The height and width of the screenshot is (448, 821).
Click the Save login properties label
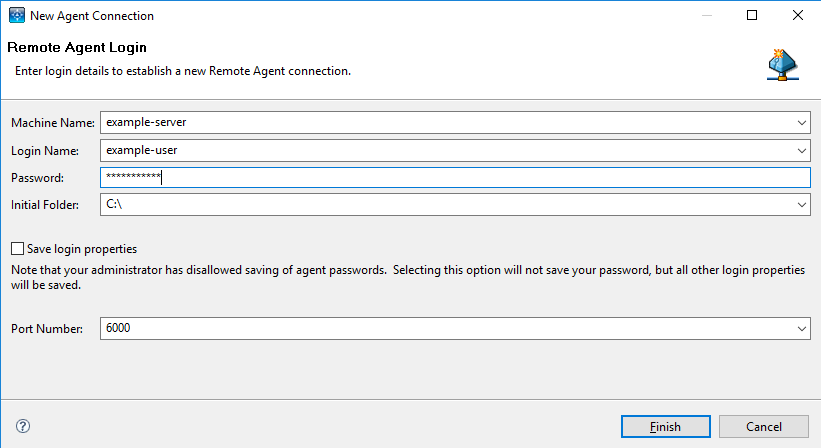[x=82, y=249]
